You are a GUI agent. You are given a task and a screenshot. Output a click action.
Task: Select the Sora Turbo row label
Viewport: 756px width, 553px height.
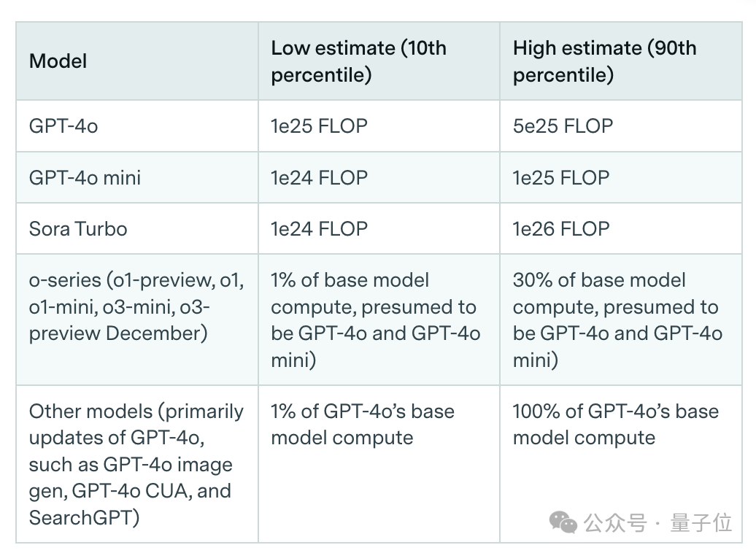tap(78, 228)
